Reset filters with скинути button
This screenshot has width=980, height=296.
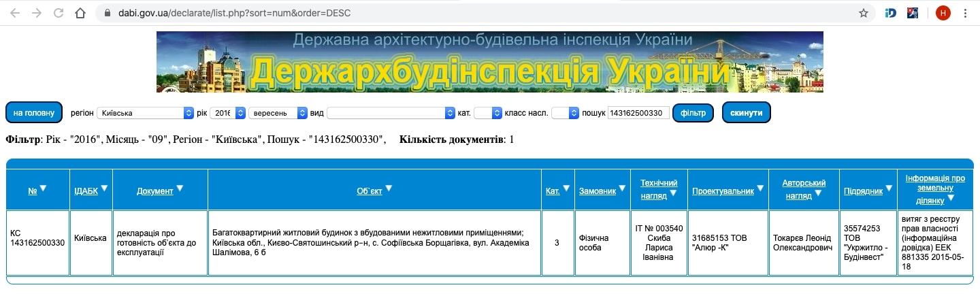(747, 112)
